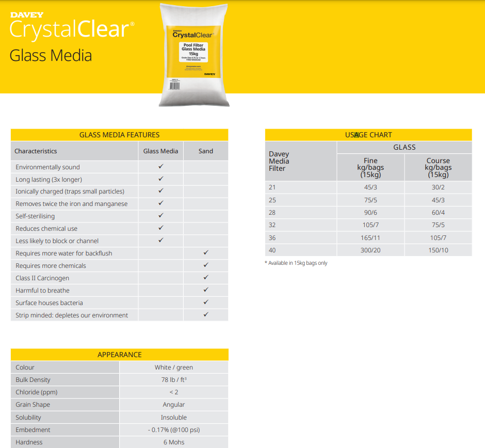Click the APPEARANCE section header
485x448 pixels.
119,355
